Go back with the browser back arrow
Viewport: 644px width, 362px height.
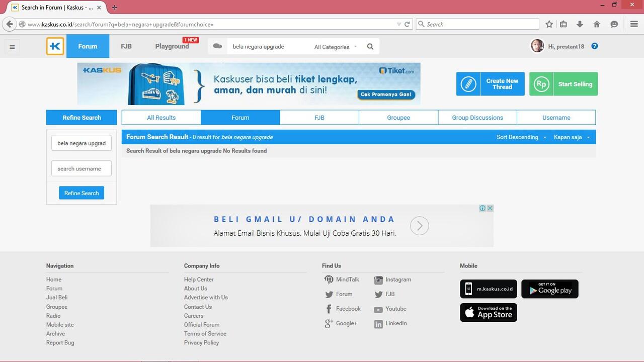pyautogui.click(x=9, y=24)
